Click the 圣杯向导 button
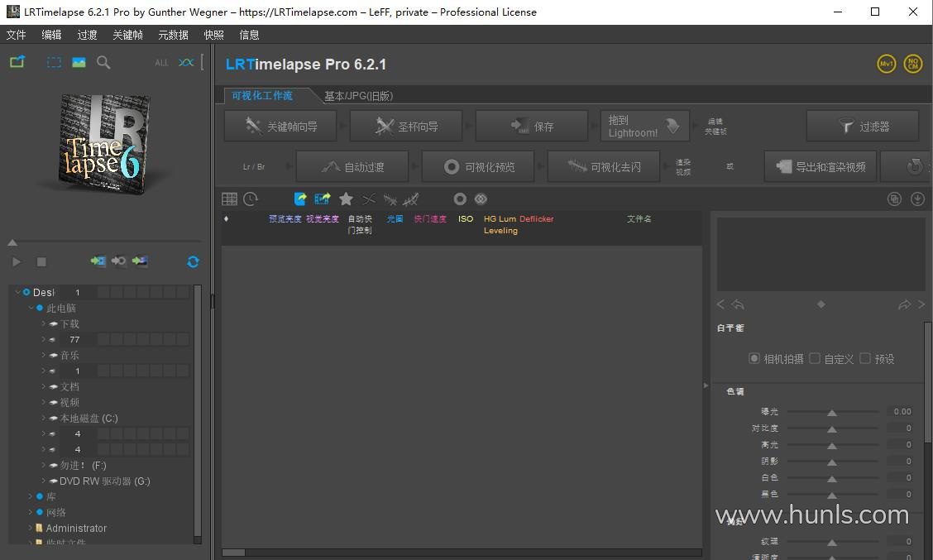This screenshot has width=933, height=560. tap(406, 127)
